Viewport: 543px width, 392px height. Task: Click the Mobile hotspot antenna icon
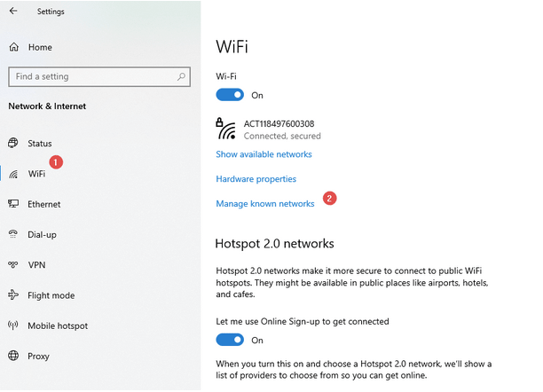click(13, 325)
